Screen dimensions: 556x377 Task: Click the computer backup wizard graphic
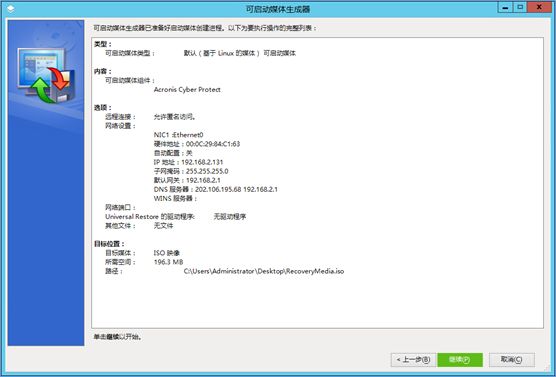click(46, 76)
